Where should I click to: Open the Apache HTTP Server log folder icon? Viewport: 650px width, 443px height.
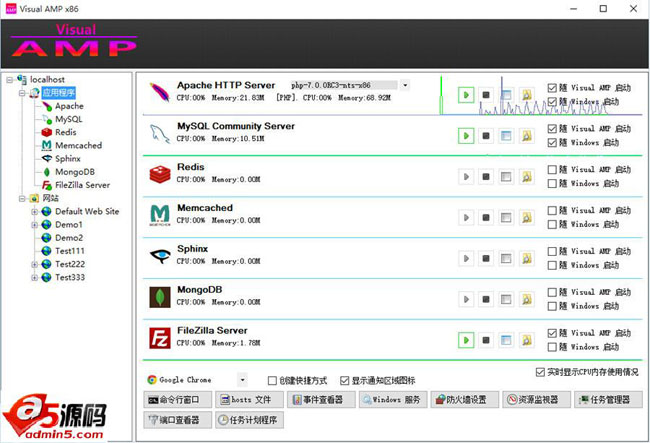pyautogui.click(x=526, y=95)
